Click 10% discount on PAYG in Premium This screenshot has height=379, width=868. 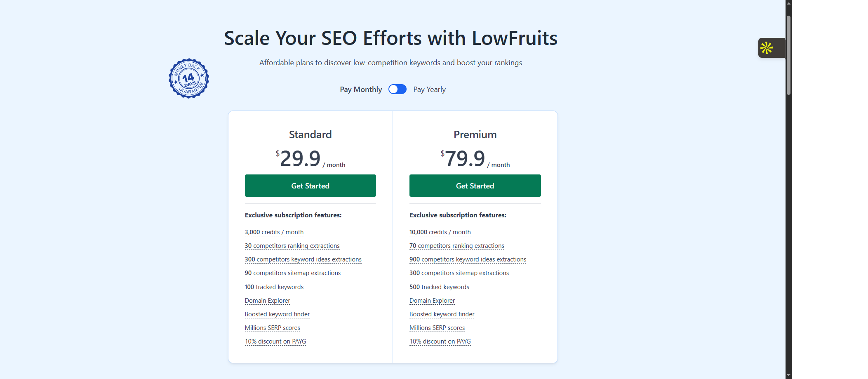pyautogui.click(x=440, y=341)
